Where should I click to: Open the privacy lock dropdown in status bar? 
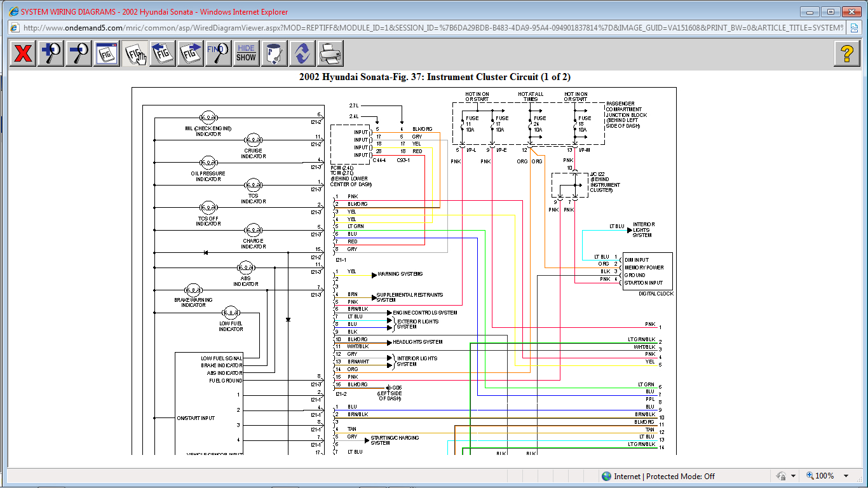793,476
